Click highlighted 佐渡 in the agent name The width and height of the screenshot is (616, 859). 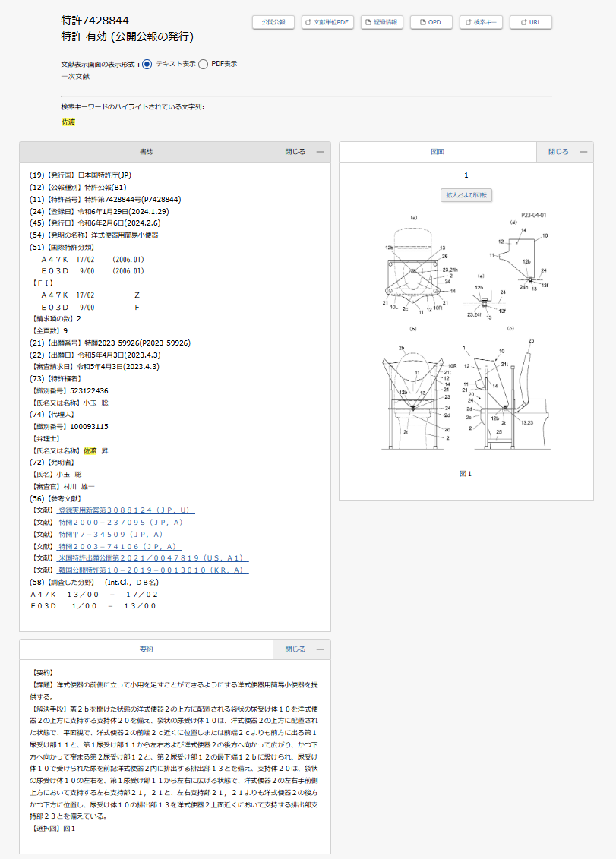(x=90, y=451)
